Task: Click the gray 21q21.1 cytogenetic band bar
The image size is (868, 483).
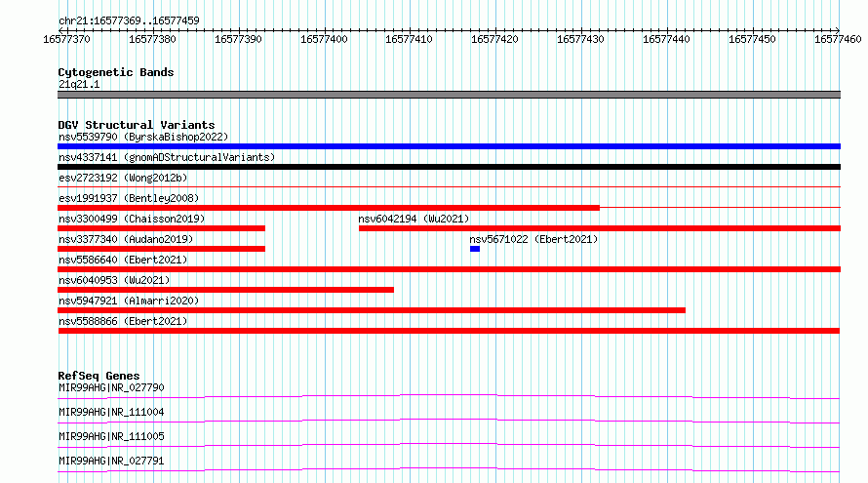Action: 449,95
